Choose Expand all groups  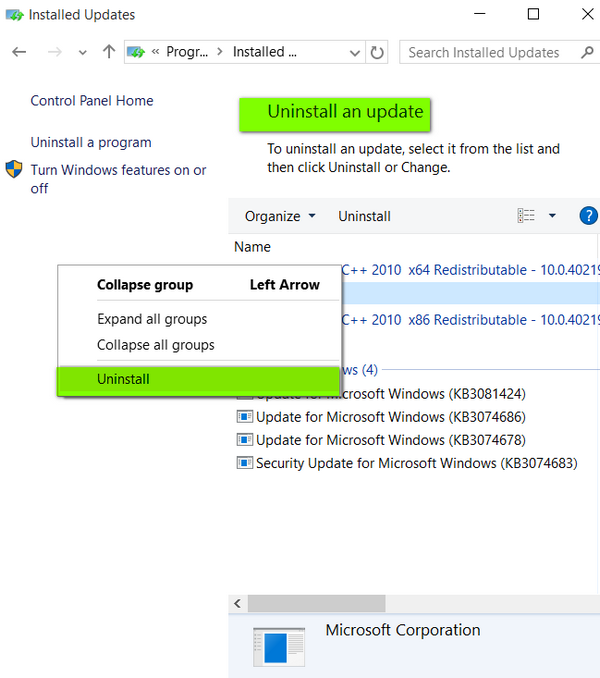click(198, 319)
